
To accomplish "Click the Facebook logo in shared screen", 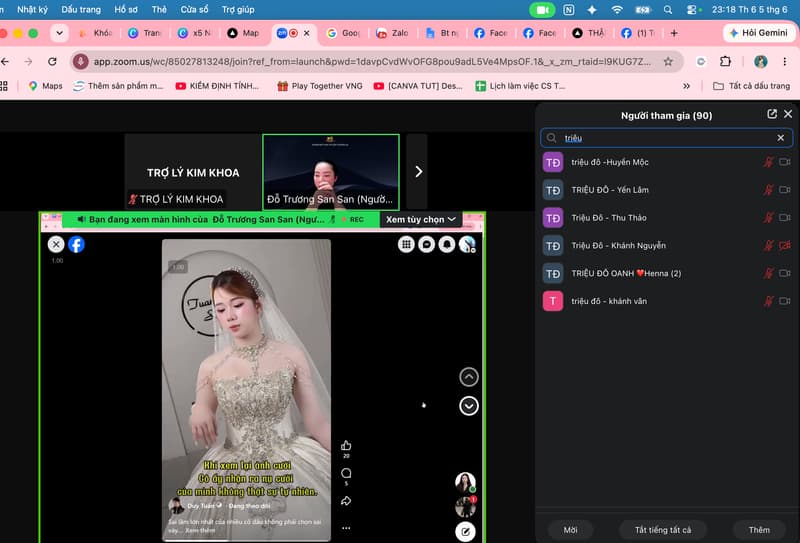I will [77, 244].
